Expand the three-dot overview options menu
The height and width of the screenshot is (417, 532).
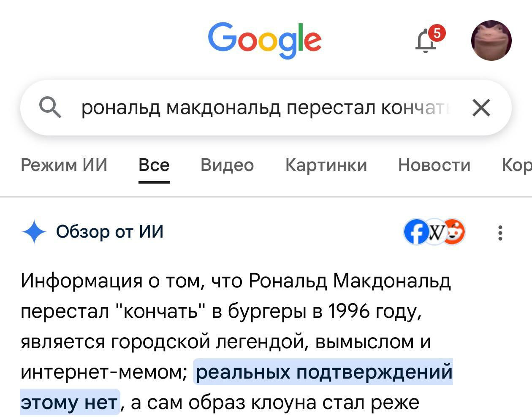pos(500,233)
